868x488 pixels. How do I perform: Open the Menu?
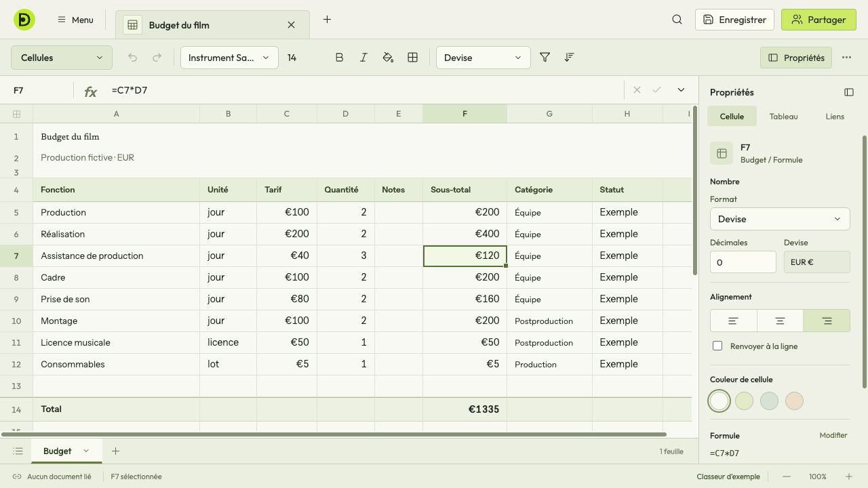coord(75,20)
